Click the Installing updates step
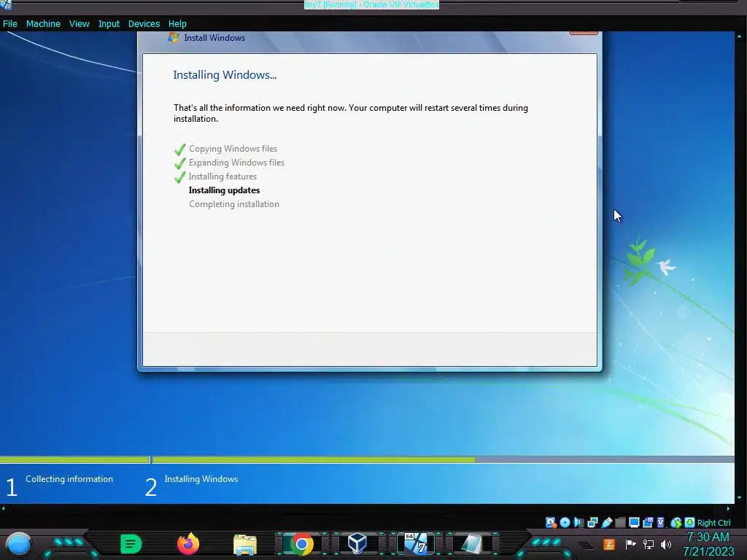This screenshot has height=560, width=747. pos(225,190)
